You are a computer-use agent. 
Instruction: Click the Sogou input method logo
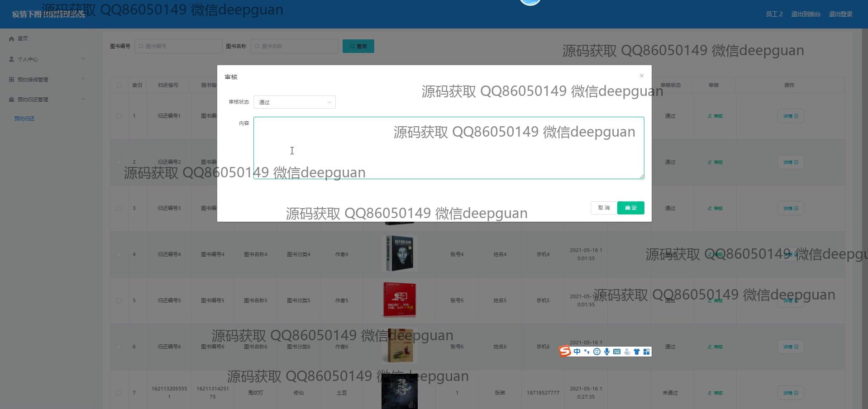click(x=565, y=352)
